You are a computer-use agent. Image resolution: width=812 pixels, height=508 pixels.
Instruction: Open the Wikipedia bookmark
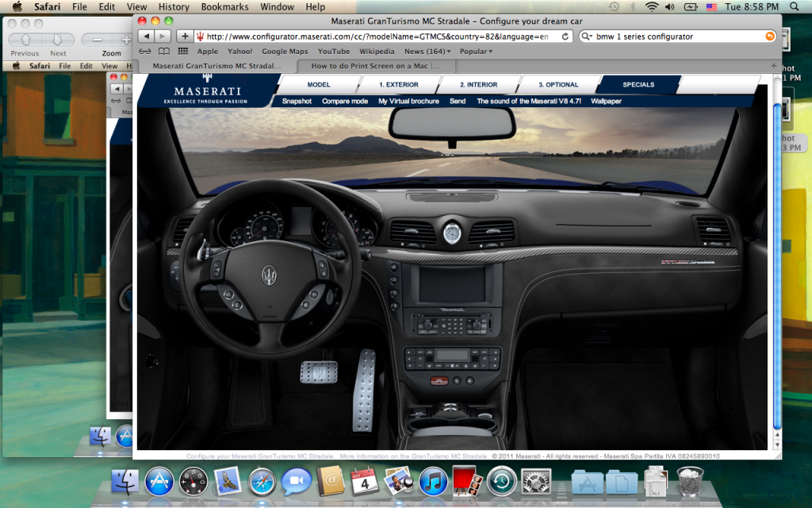click(x=377, y=52)
